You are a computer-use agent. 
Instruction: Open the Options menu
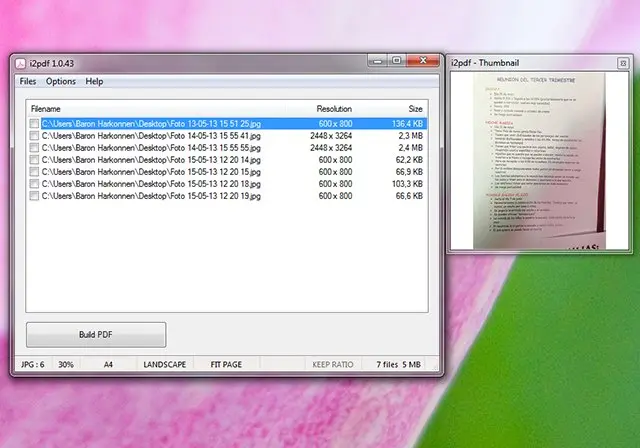click(x=60, y=81)
